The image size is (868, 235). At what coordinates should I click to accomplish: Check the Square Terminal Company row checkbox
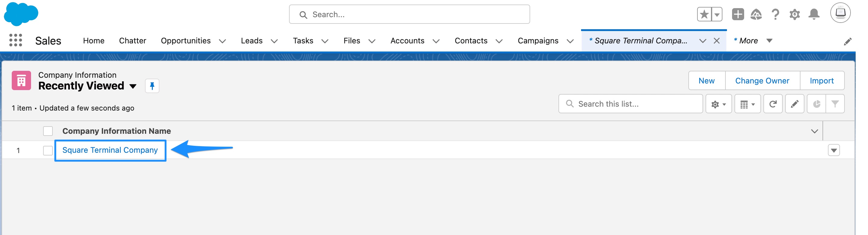pyautogui.click(x=48, y=151)
